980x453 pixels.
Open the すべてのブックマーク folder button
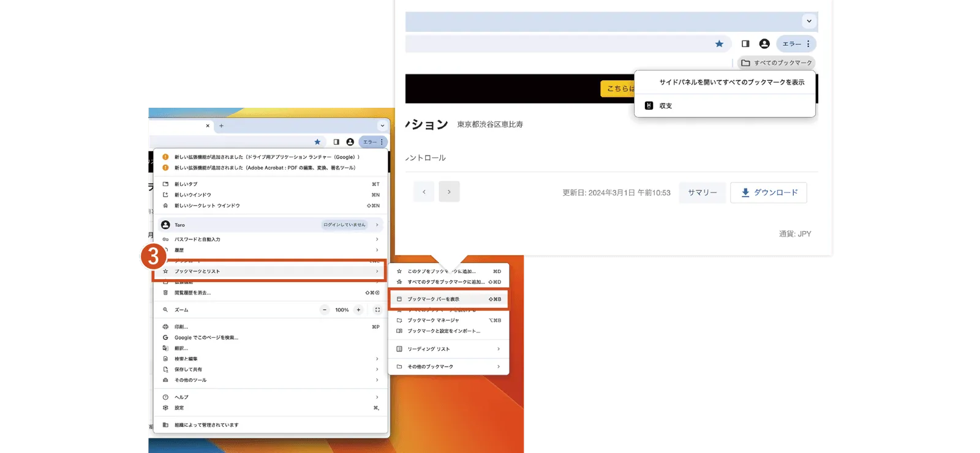coord(777,62)
